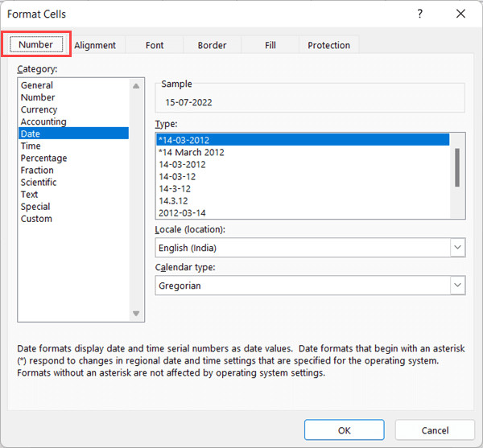Close the Format Cells dialog
This screenshot has width=483, height=448.
tap(460, 14)
